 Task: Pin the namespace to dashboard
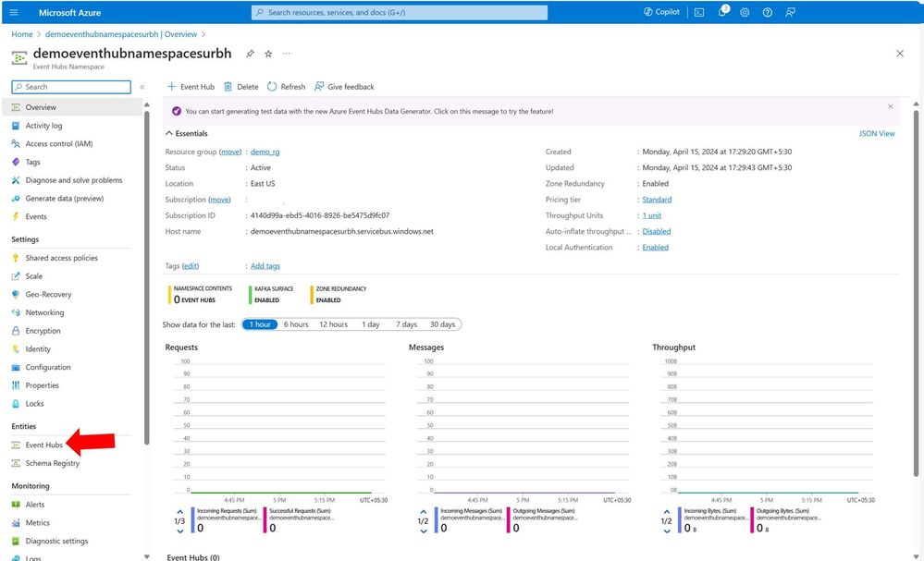pos(250,54)
